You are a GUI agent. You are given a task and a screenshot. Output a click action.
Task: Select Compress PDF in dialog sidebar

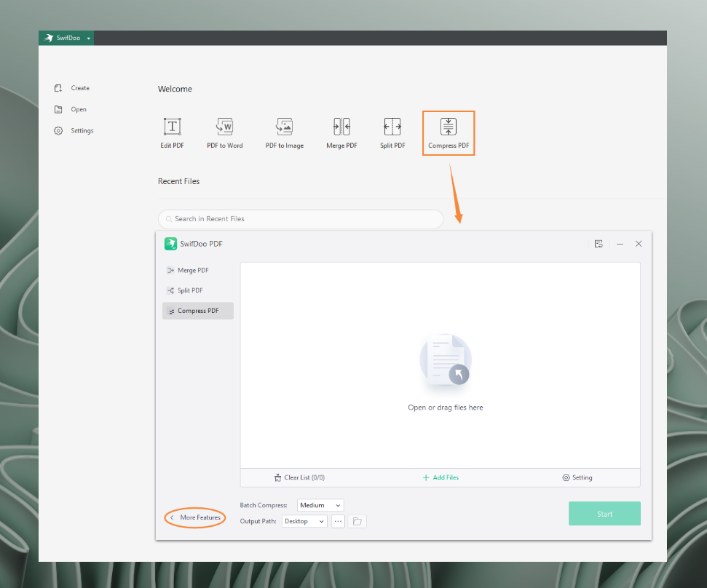[x=198, y=311]
